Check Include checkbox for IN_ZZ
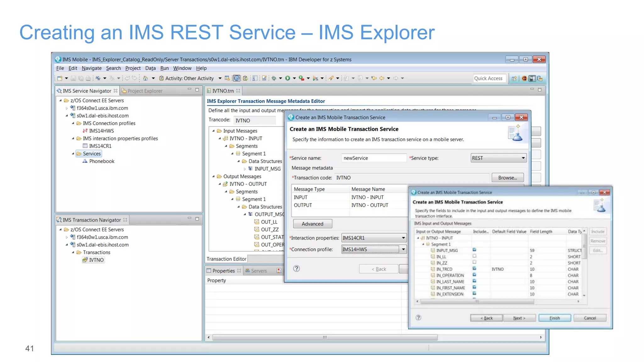This screenshot has height=362, width=644. [474, 262]
